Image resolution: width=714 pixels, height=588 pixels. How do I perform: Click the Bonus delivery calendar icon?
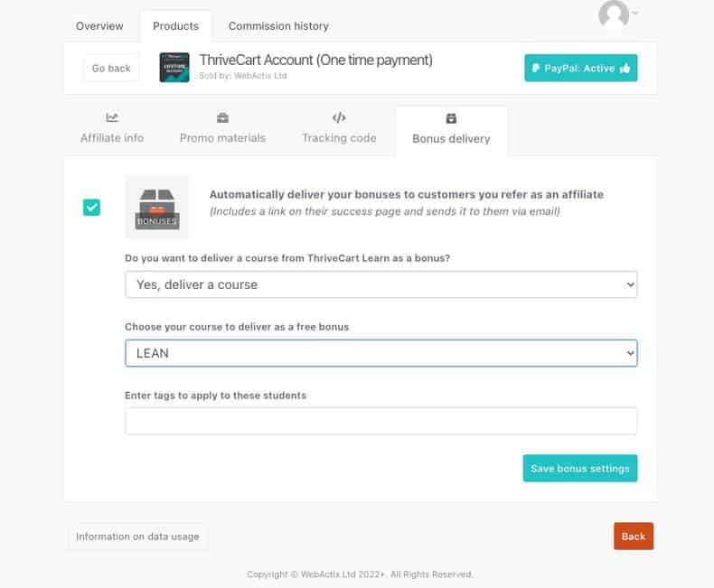(451, 118)
